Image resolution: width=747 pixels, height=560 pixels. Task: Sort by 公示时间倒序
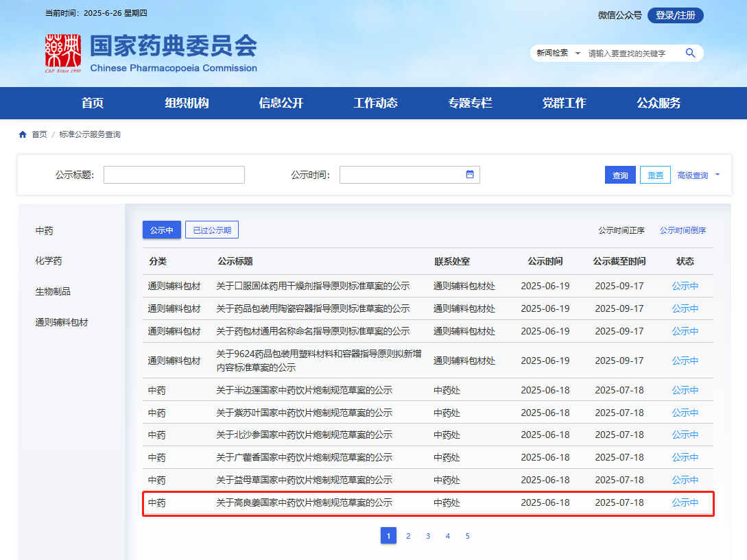(x=683, y=230)
